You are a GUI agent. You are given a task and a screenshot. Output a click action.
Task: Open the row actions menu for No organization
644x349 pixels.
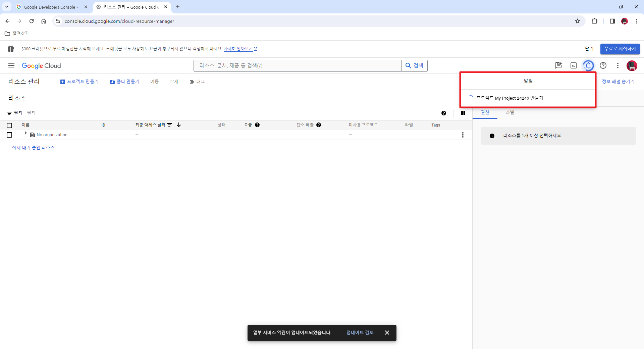[x=463, y=135]
